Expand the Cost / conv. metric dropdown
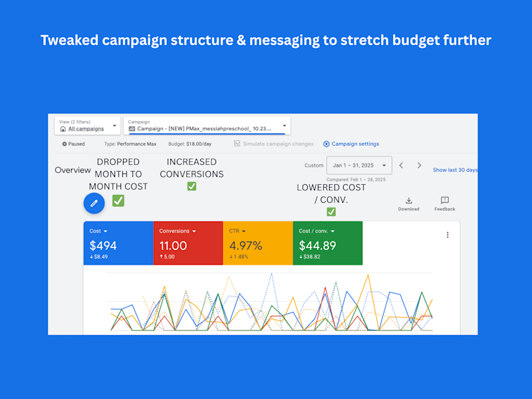 pos(332,231)
